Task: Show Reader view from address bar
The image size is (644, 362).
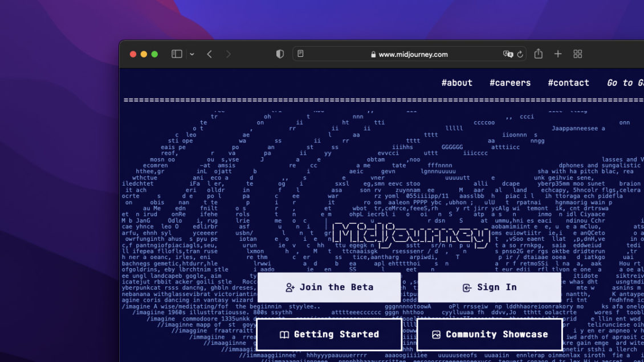Action: [x=301, y=54]
